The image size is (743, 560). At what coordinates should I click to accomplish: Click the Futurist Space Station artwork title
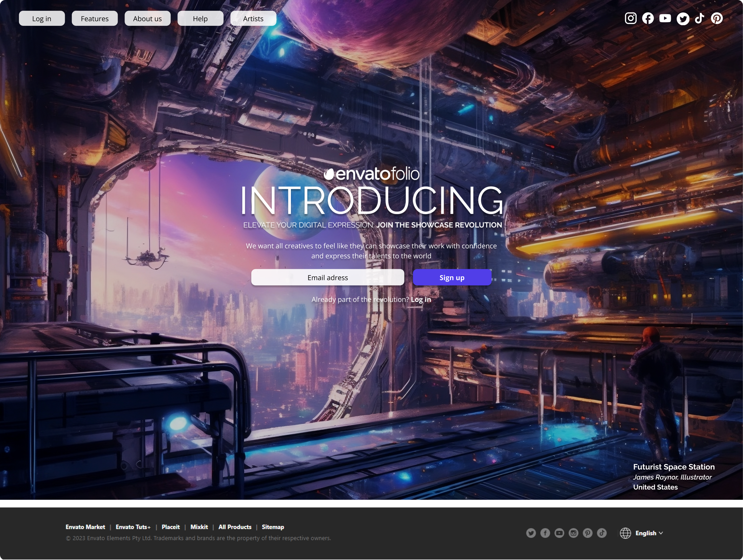point(674,467)
